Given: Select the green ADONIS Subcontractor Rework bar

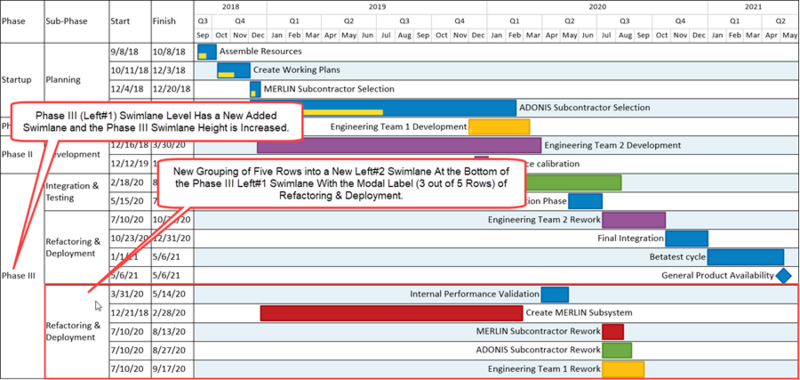Looking at the screenshot, I should coord(617,350).
